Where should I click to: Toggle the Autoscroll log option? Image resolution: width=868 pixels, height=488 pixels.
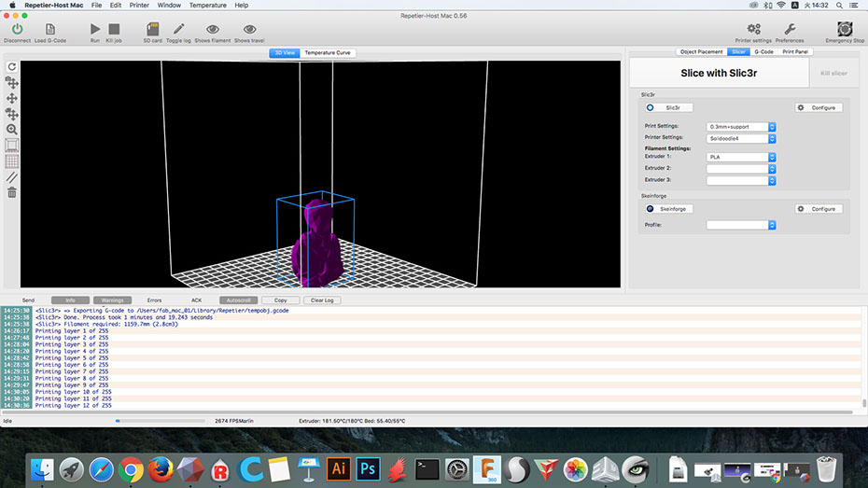point(239,300)
